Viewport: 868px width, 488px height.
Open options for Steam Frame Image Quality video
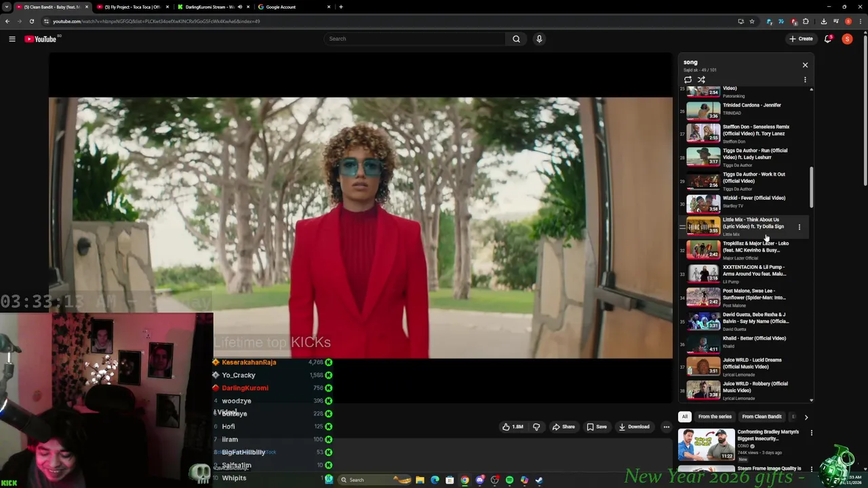[x=811, y=469]
